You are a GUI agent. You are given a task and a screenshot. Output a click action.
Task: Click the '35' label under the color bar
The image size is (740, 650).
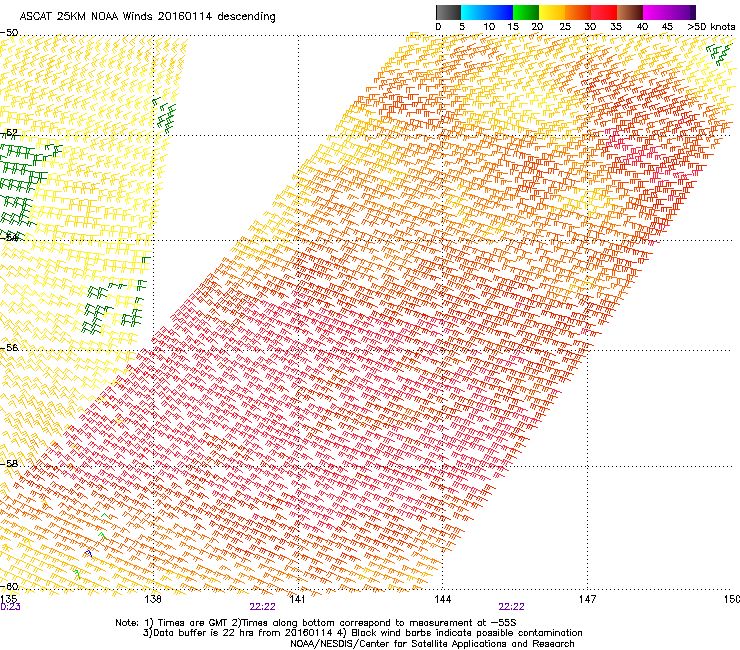point(616,26)
